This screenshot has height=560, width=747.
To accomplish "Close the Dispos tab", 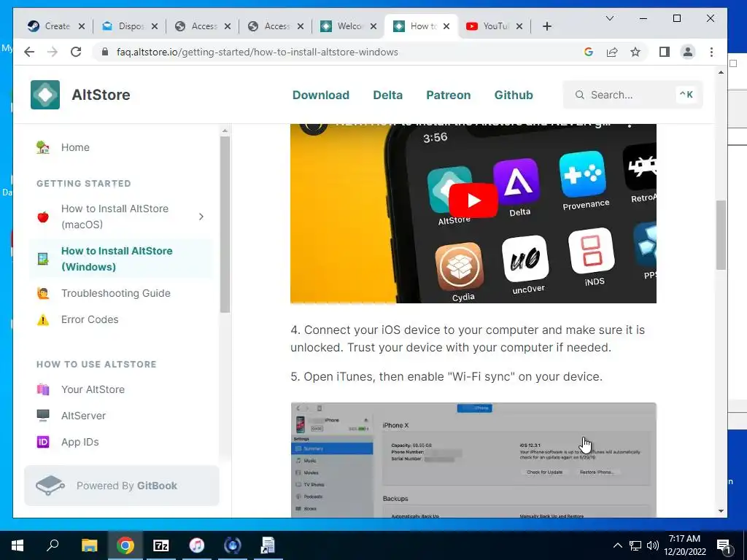I will coord(155,26).
